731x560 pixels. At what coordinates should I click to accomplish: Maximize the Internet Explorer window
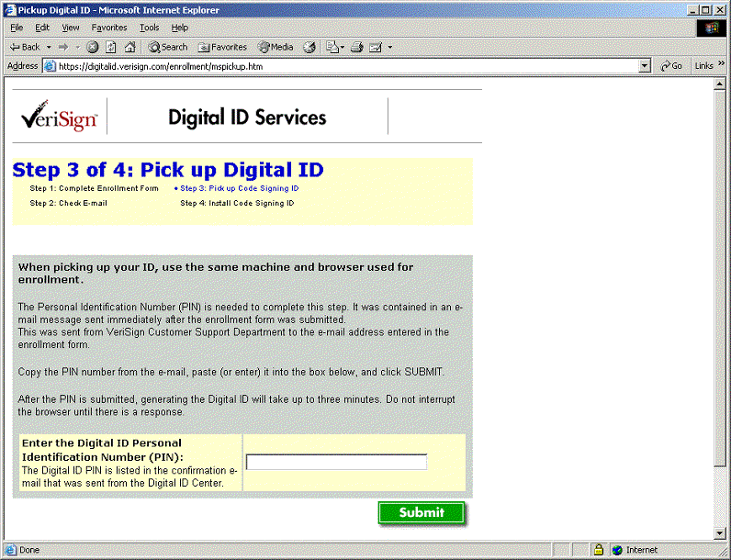tap(705, 10)
